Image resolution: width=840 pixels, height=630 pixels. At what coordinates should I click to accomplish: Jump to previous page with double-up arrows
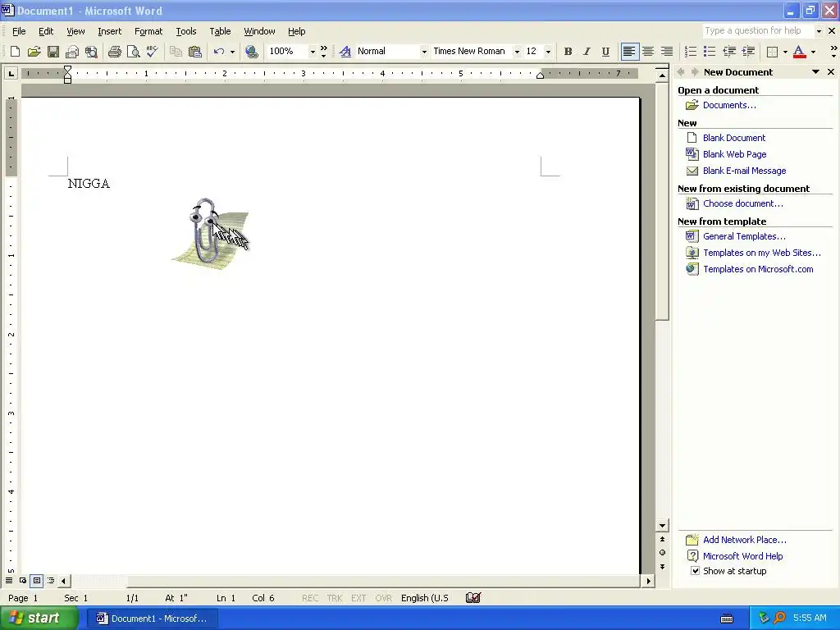[x=662, y=540]
